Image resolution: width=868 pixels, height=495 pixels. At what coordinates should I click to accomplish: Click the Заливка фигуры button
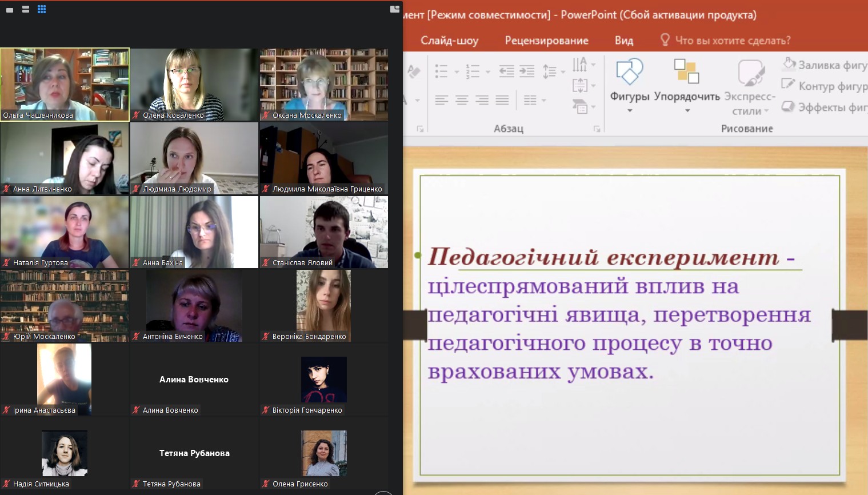[825, 65]
